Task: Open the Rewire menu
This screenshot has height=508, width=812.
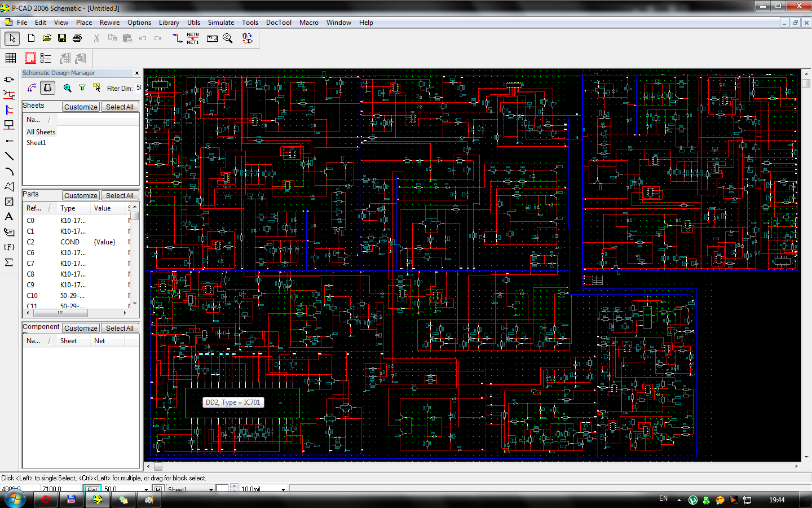Action: (109, 23)
